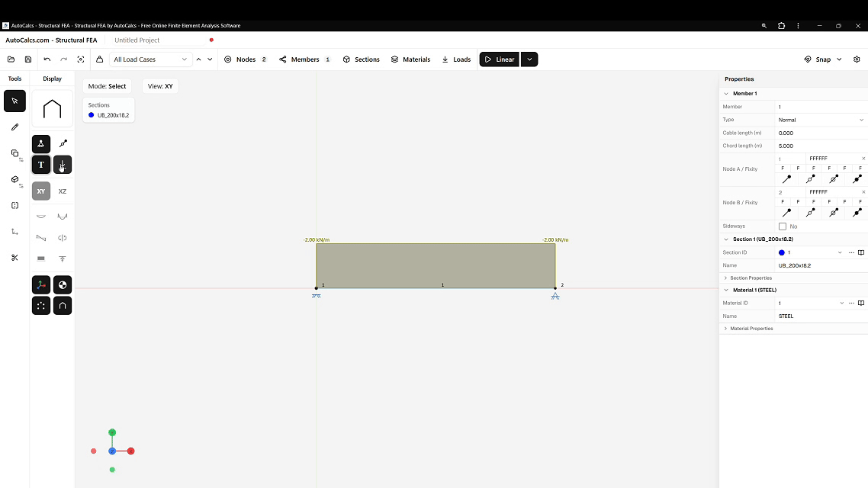The width and height of the screenshot is (868, 488).
Task: Open the Materials menu
Action: click(x=410, y=59)
